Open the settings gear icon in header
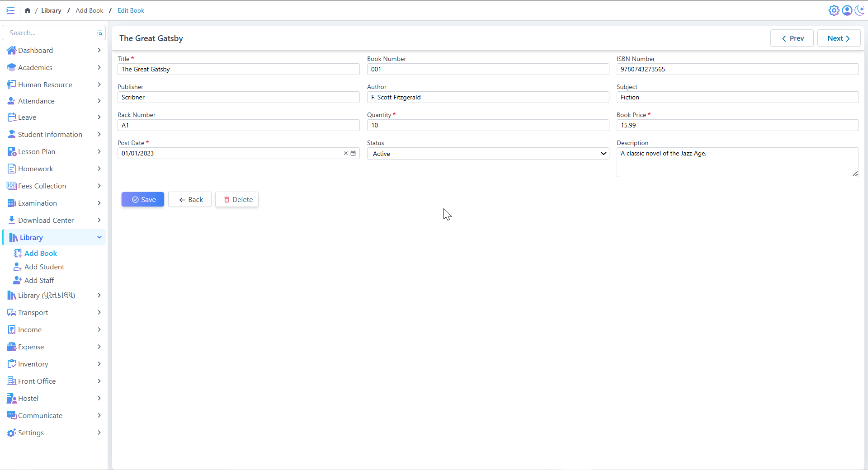This screenshot has width=868, height=470. coord(834,10)
